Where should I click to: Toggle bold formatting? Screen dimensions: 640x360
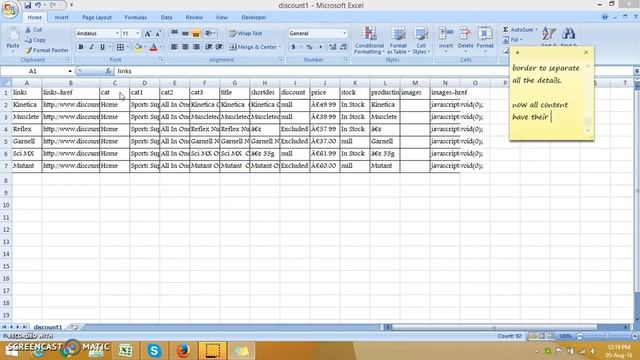pyautogui.click(x=81, y=47)
